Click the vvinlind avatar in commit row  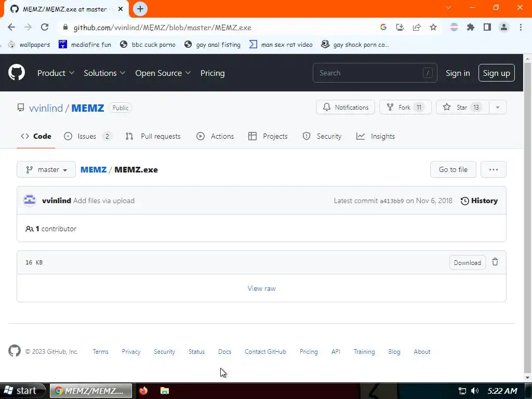pyautogui.click(x=30, y=201)
